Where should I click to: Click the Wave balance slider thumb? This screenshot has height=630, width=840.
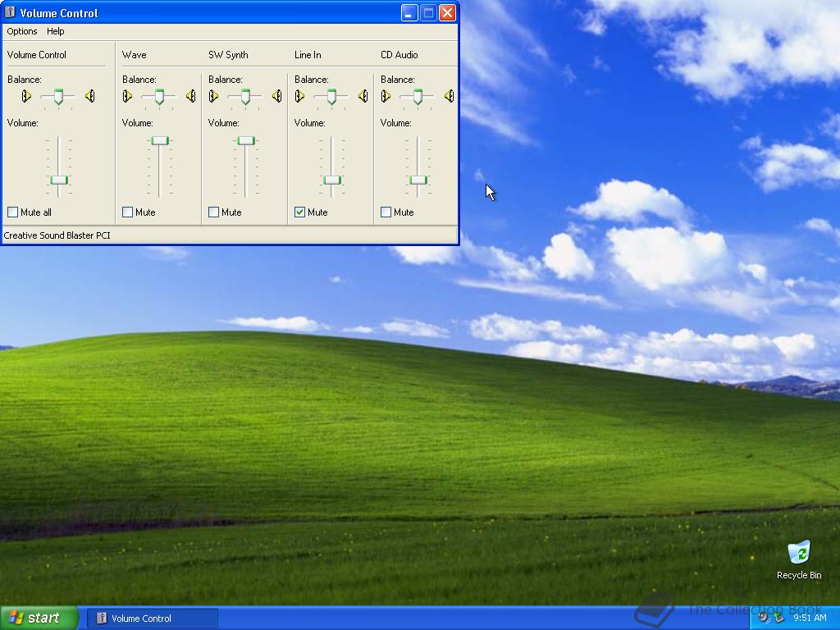(159, 97)
